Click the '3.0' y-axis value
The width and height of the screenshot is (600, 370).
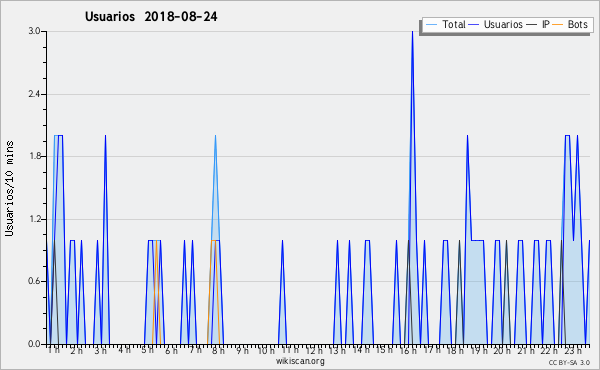(x=34, y=31)
